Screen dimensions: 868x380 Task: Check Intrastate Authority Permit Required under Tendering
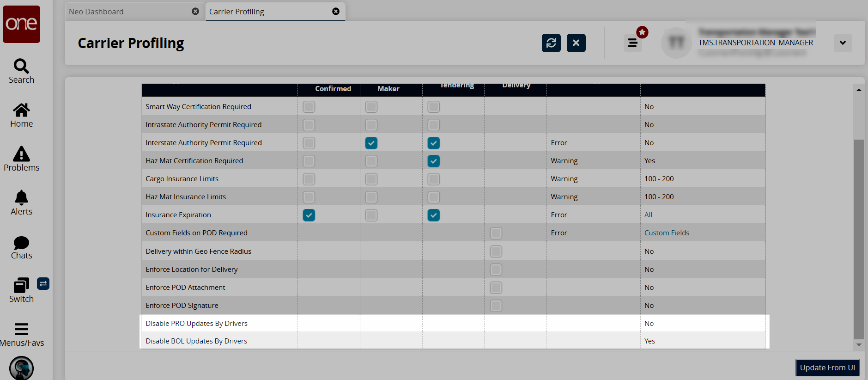coord(434,125)
